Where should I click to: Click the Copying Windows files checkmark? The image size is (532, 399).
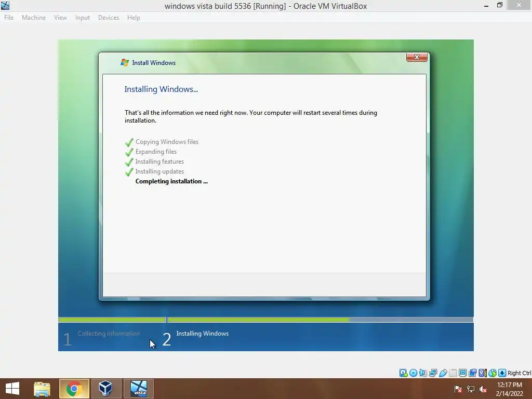click(x=129, y=142)
